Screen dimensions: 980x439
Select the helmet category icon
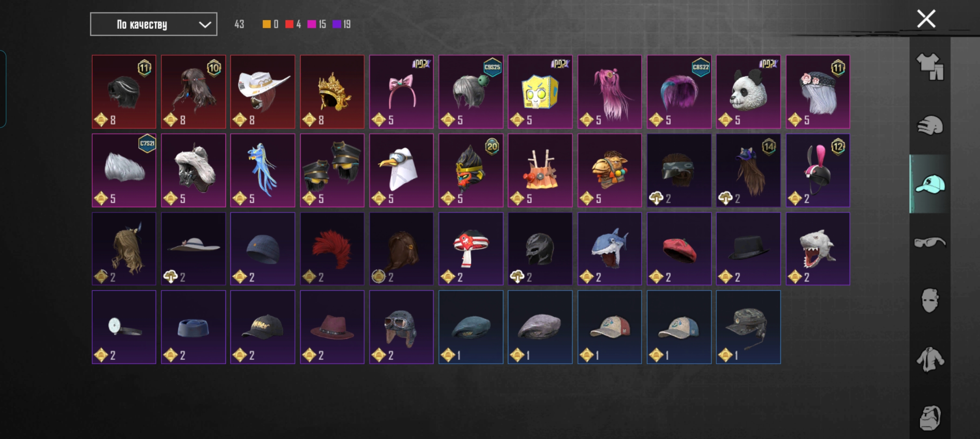(x=930, y=126)
